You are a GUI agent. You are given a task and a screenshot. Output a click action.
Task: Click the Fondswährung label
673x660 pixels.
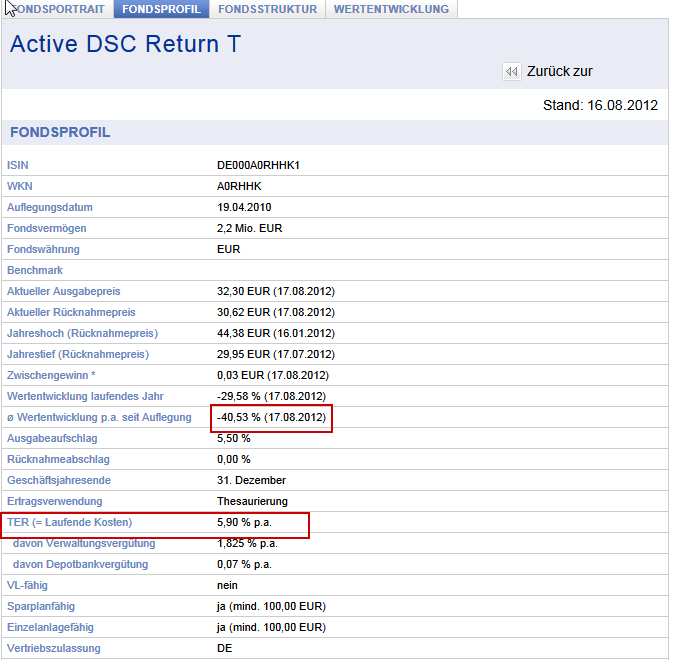pos(43,249)
